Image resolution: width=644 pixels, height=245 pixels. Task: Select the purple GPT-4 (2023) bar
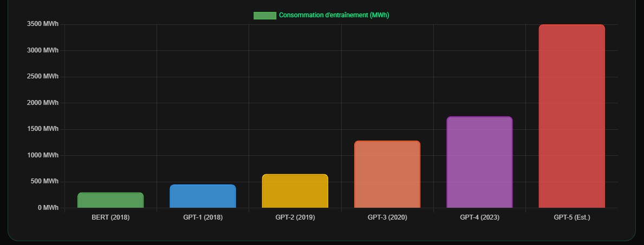(479, 162)
